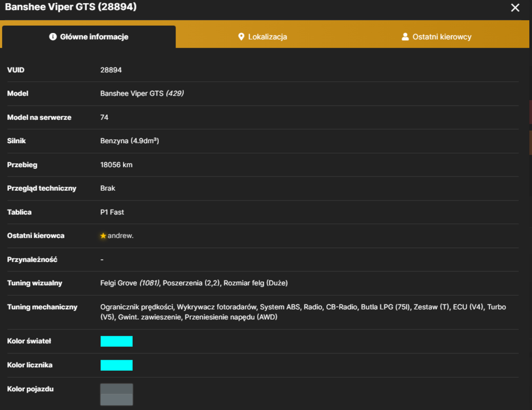Click the Felgi Grove (1081) tuning entry
The image size is (532, 410).
130,283
